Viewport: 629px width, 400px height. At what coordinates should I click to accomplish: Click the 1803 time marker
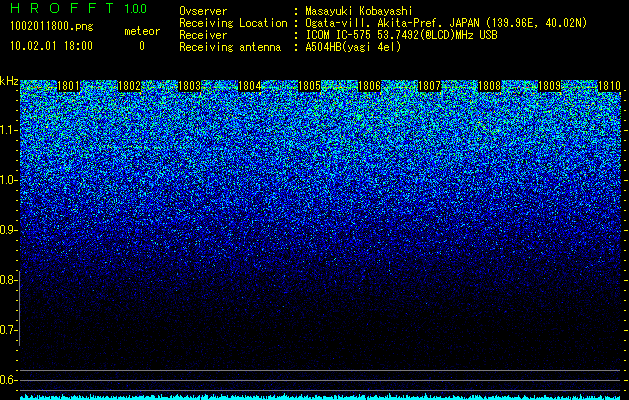(x=189, y=86)
